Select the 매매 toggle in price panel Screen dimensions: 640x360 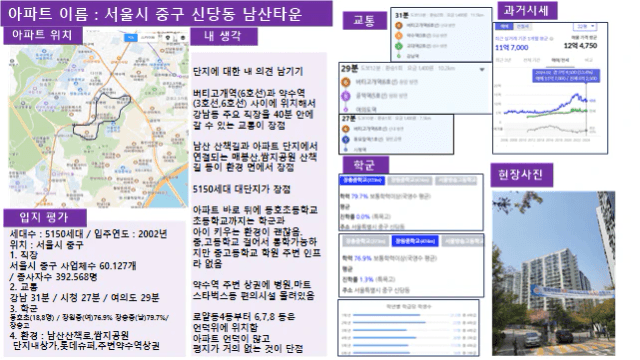click(504, 27)
